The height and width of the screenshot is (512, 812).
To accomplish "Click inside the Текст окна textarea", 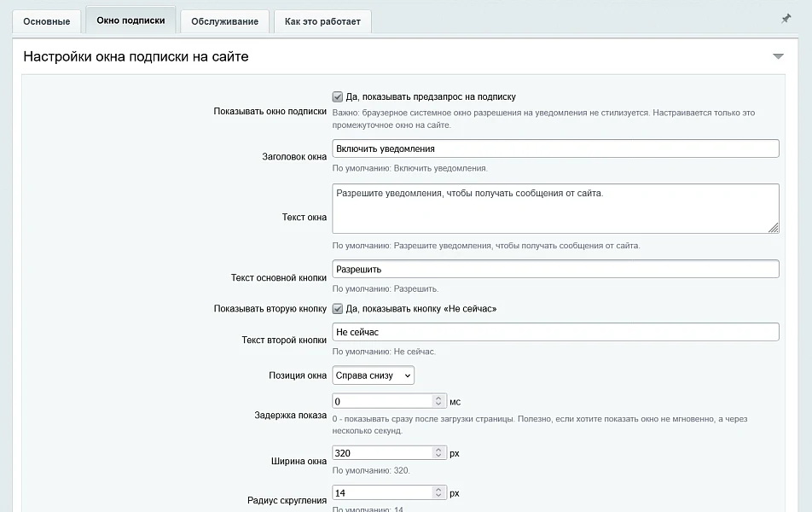I will pos(555,208).
